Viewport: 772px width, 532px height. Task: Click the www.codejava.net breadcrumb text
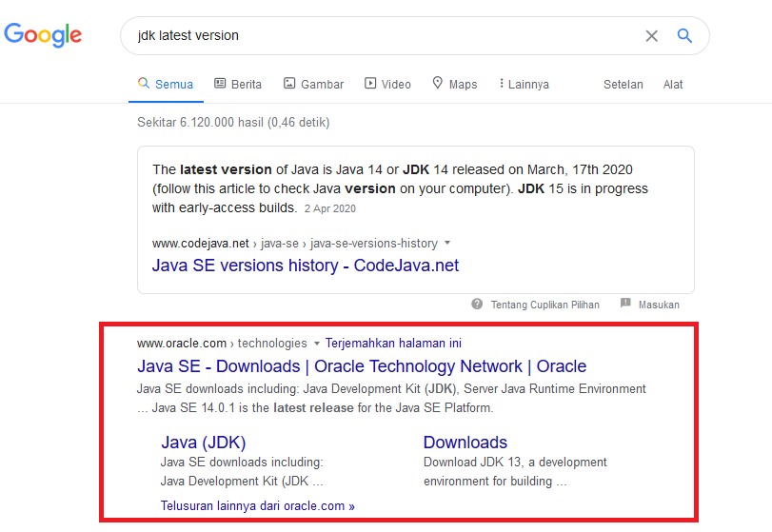pos(201,243)
